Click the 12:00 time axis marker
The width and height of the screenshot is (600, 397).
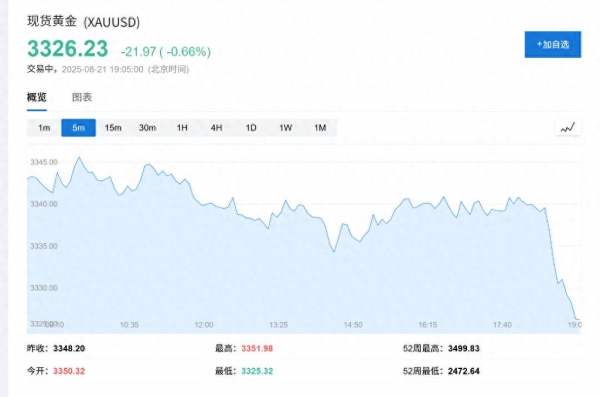pyautogui.click(x=204, y=325)
